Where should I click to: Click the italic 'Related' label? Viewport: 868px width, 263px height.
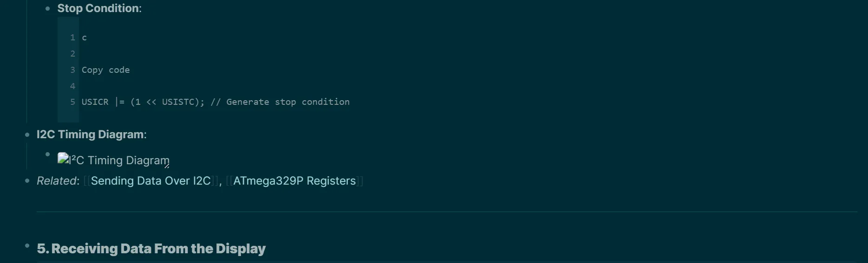57,181
